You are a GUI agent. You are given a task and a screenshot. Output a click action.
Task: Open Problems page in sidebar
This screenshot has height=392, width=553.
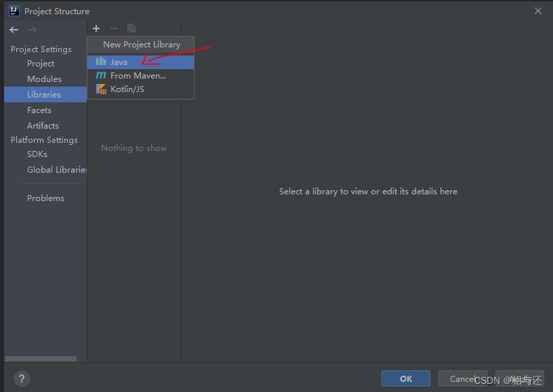point(45,198)
